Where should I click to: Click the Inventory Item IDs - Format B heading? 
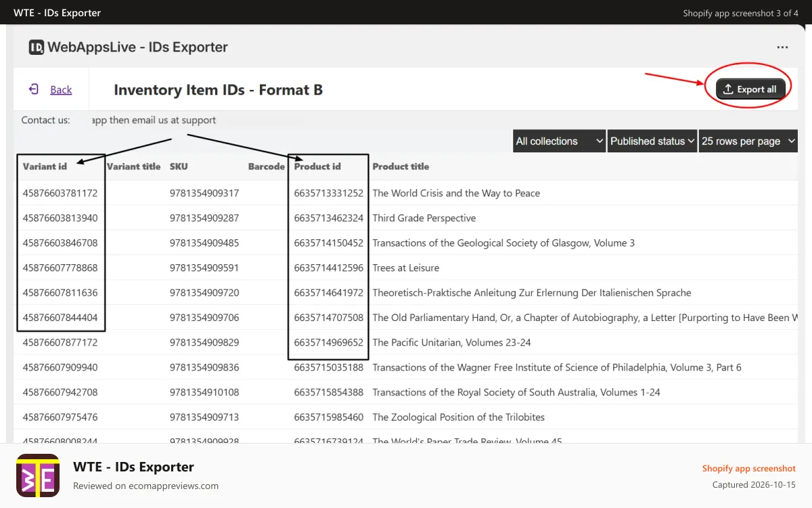[x=218, y=89]
